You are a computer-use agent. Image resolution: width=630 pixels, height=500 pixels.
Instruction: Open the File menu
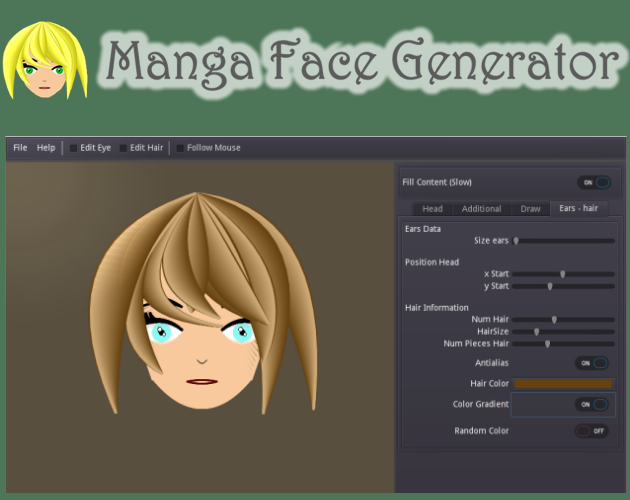(x=20, y=148)
